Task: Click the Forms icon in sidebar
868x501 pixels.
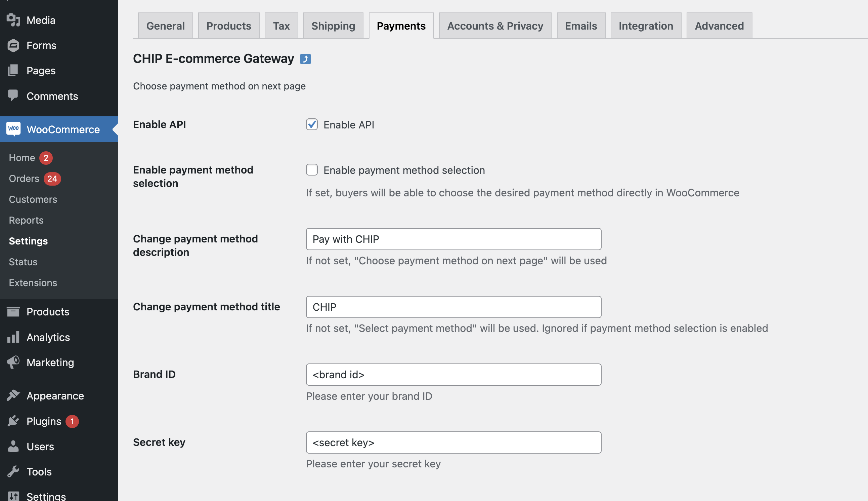Action: pyautogui.click(x=13, y=45)
